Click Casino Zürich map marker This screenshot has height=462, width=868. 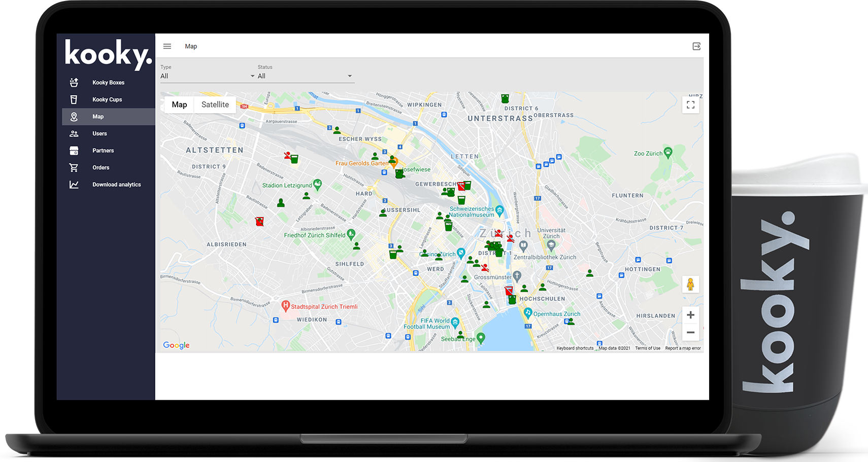click(x=461, y=253)
